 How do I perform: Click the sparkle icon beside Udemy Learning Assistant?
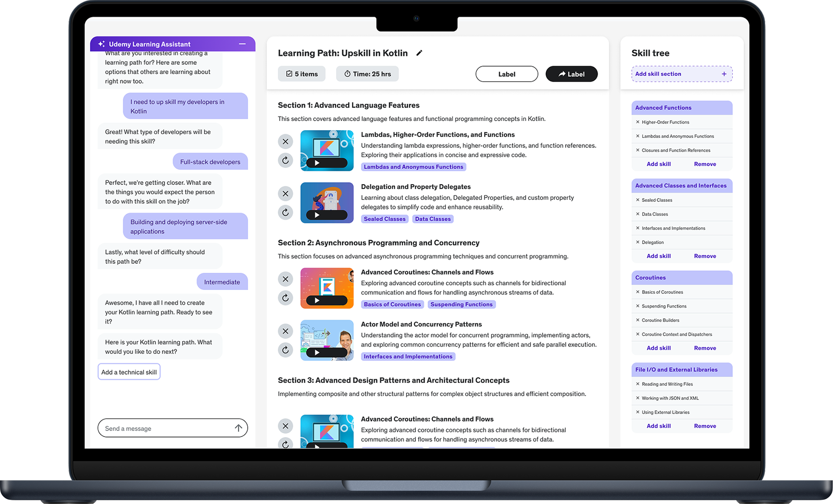click(102, 44)
